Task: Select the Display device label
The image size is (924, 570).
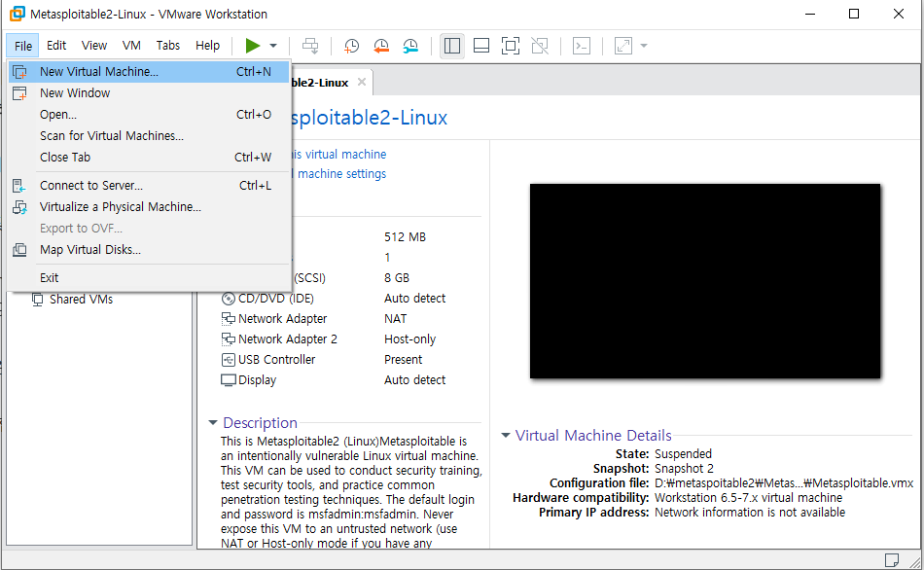Action: click(x=257, y=380)
